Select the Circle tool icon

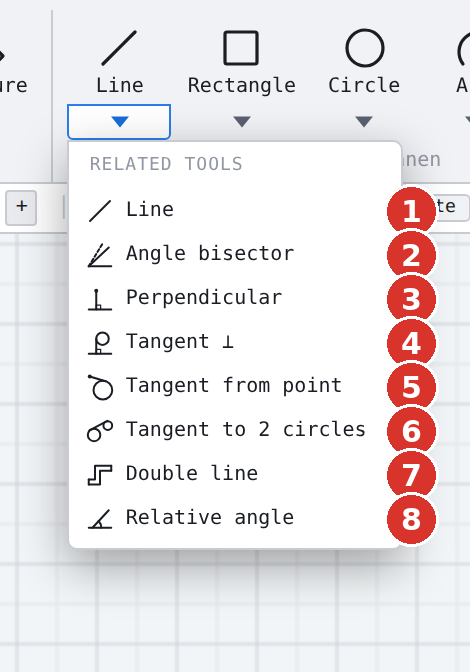[x=364, y=48]
